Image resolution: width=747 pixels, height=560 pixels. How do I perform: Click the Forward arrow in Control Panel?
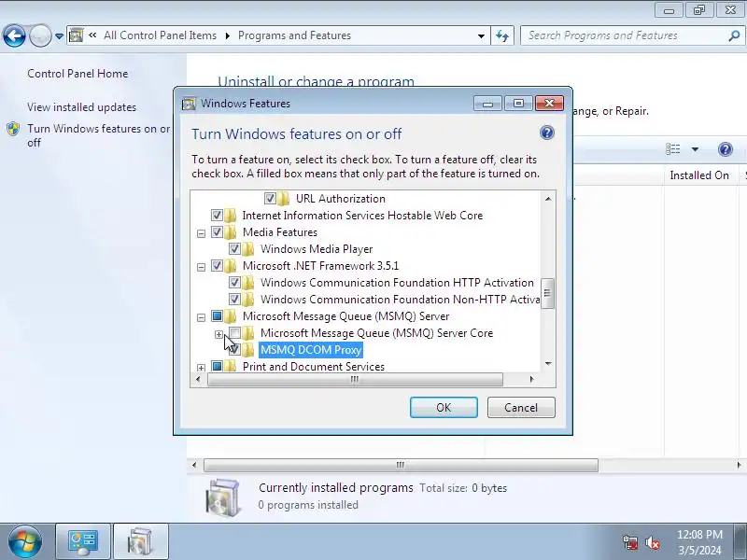pos(40,35)
